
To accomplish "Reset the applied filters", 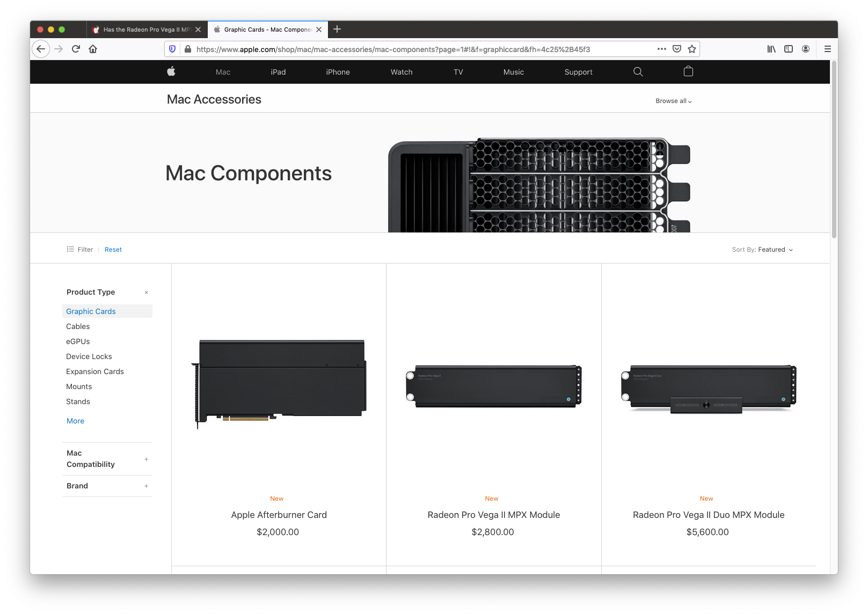I will pyautogui.click(x=113, y=250).
